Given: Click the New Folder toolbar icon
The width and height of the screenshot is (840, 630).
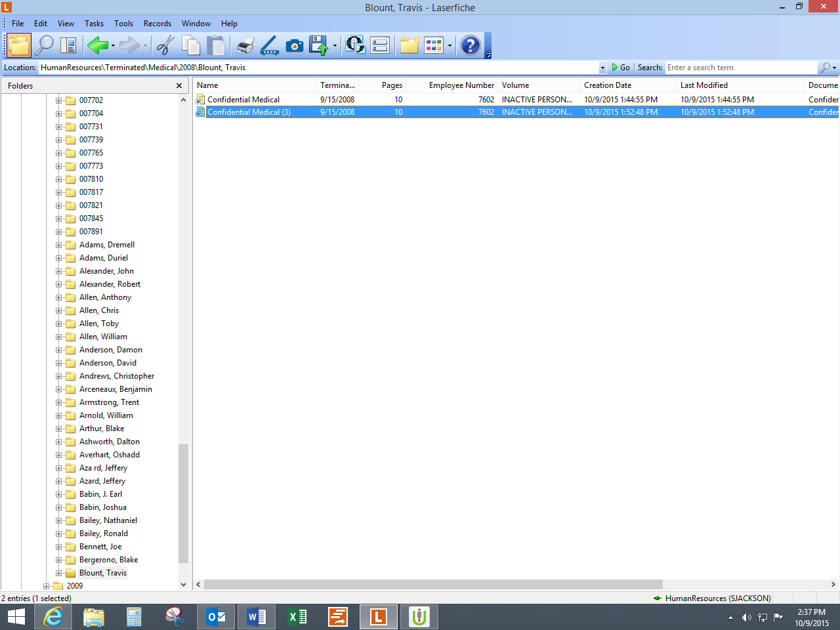Looking at the screenshot, I should pos(409,45).
